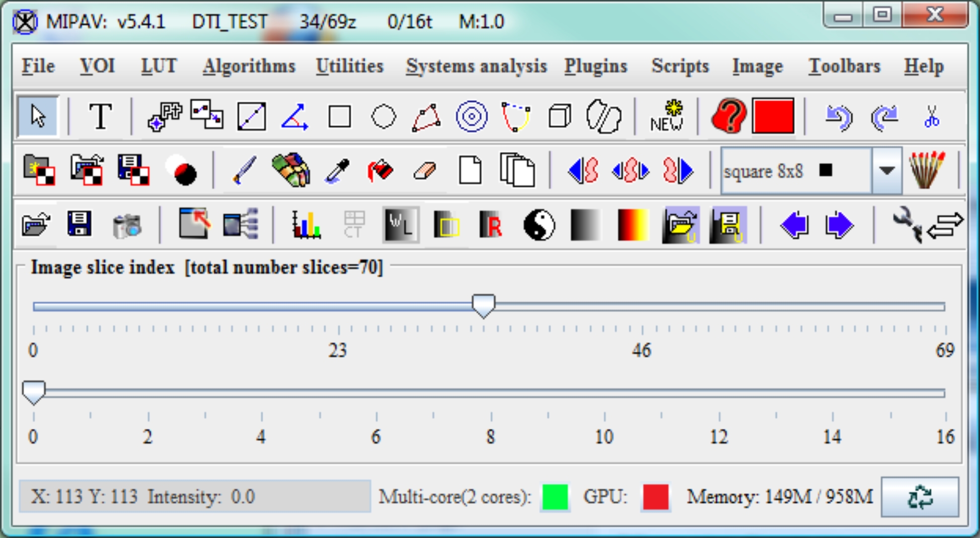
Task: Click the New VOI icon
Action: coord(666,117)
